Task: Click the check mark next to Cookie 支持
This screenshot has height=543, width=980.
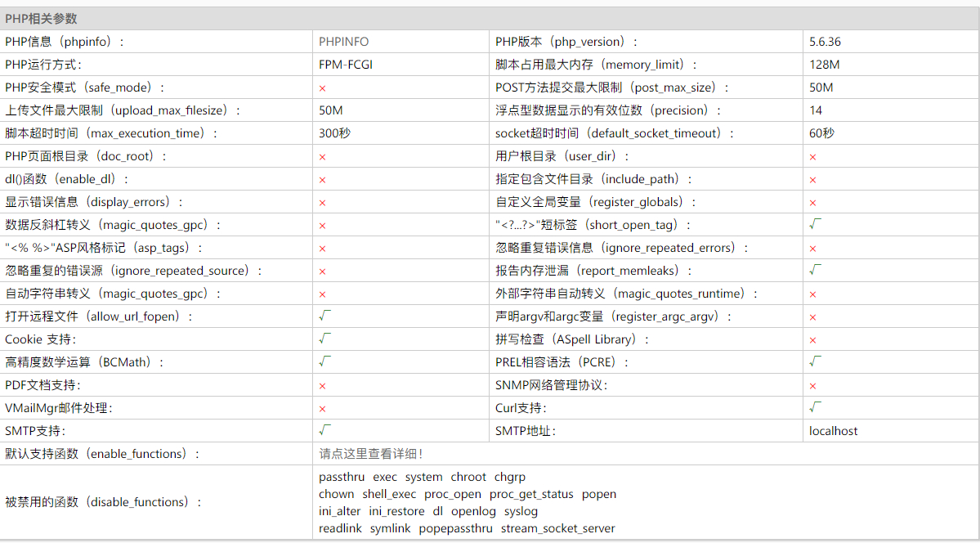Action: pyautogui.click(x=324, y=339)
